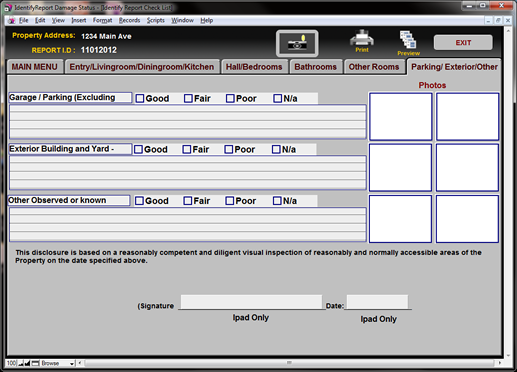Check Poor for Exterior Building and Yard
This screenshot has height=372, width=517.
click(x=229, y=149)
